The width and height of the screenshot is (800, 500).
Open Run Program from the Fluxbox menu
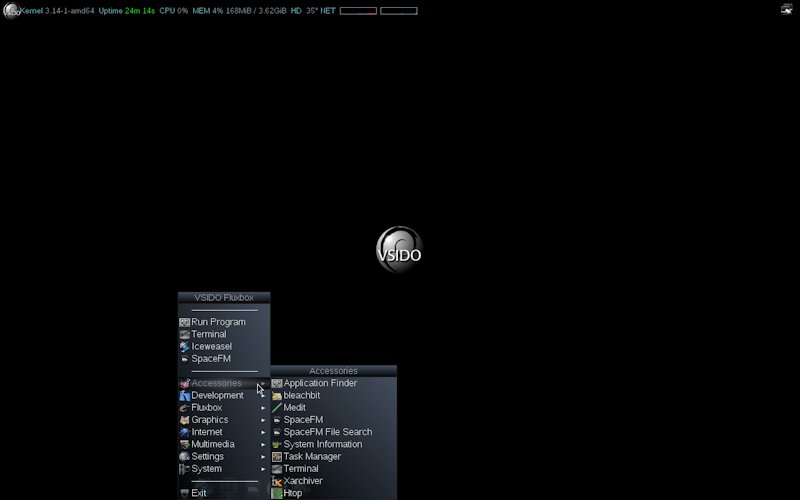point(223,322)
